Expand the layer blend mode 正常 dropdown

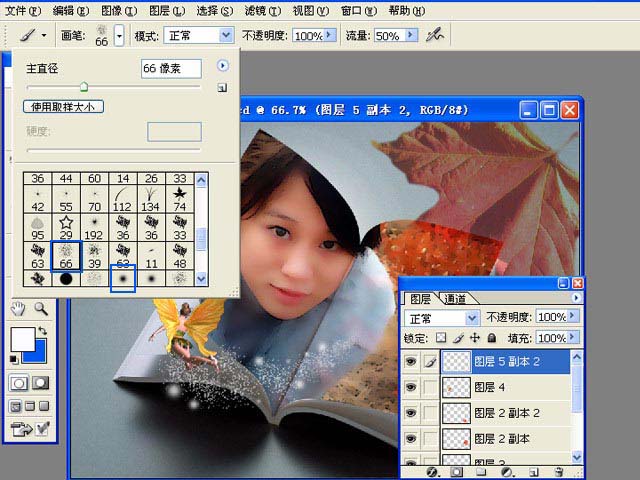coord(471,318)
